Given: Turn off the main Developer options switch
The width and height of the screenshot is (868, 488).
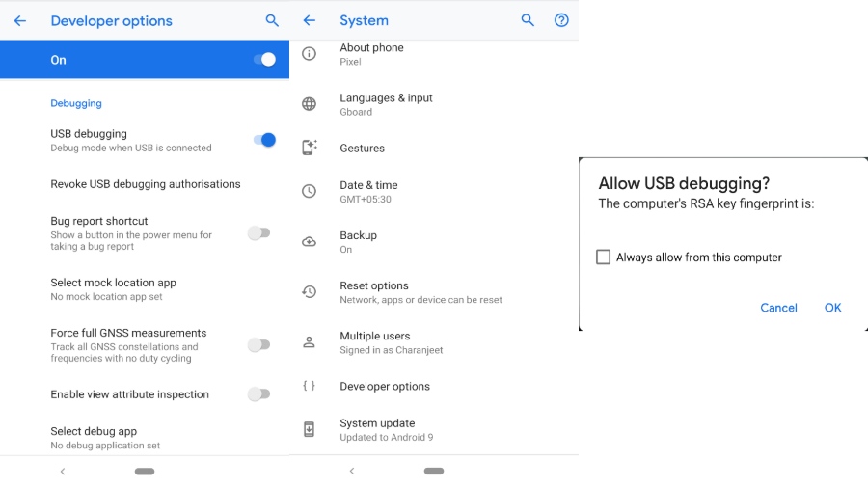Looking at the screenshot, I should [x=263, y=60].
